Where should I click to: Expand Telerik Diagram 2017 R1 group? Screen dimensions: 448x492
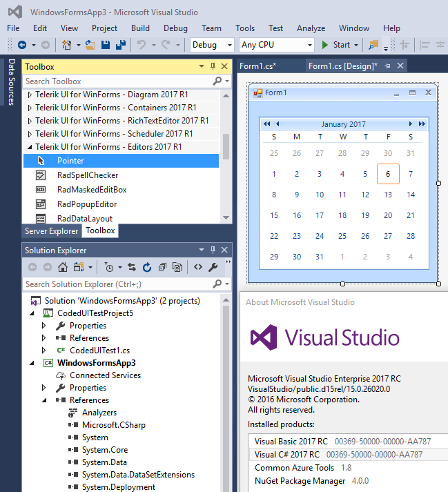[30, 95]
